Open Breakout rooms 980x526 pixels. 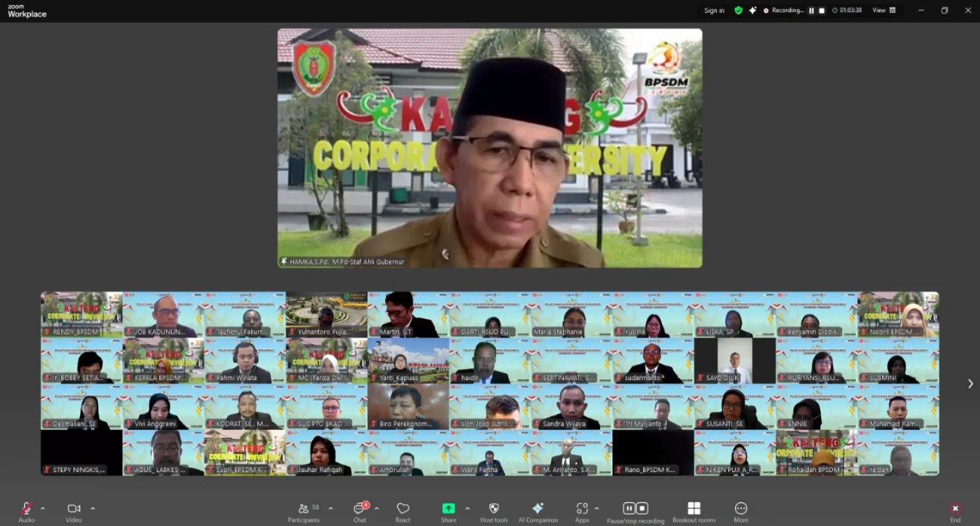point(693,511)
